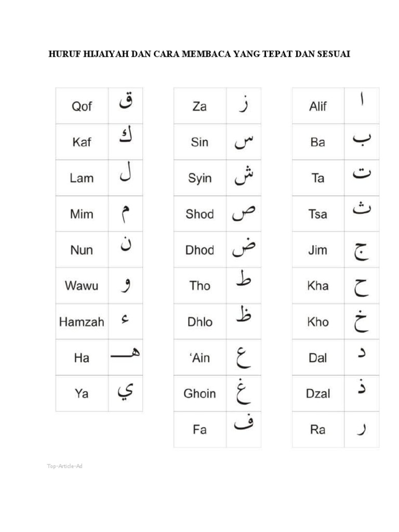
Task: Click the "Ya" label cell
Action: click(x=82, y=393)
